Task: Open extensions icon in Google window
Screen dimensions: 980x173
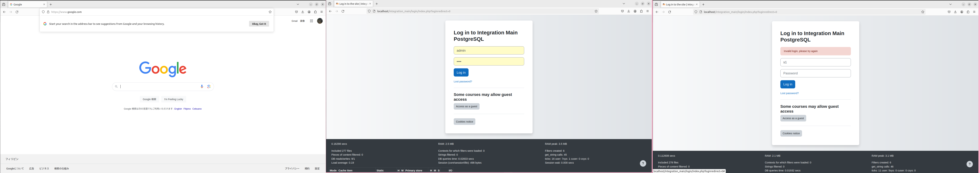Action: point(315,12)
